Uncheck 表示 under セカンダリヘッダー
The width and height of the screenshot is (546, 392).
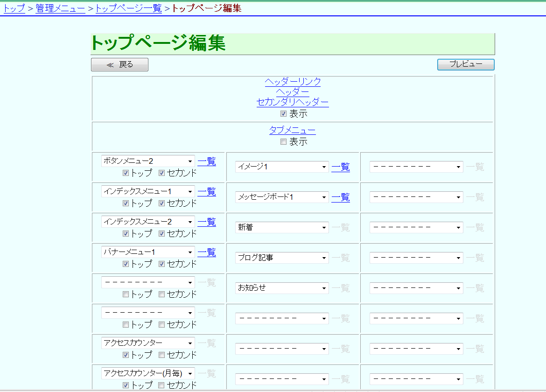pyautogui.click(x=283, y=114)
